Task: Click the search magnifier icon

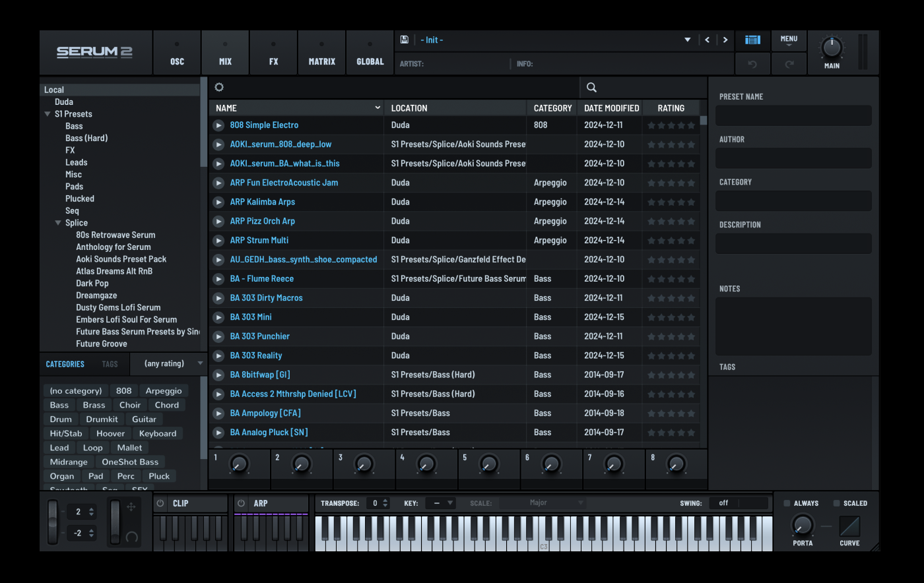Action: tap(591, 87)
